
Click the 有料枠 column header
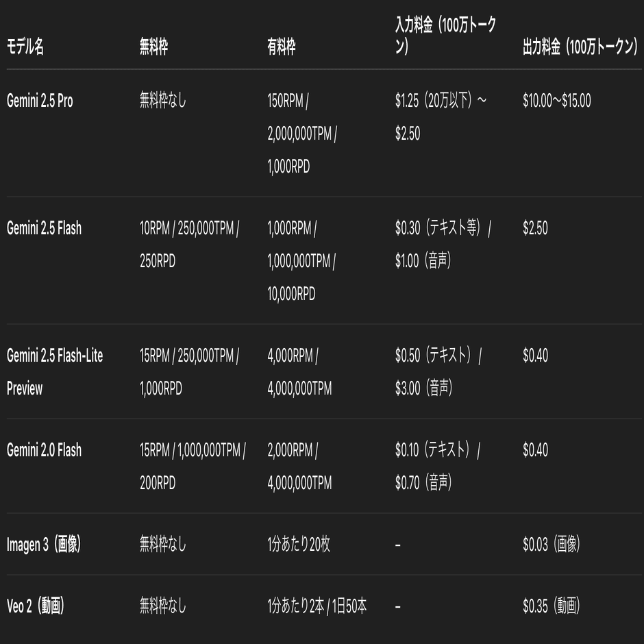(282, 47)
